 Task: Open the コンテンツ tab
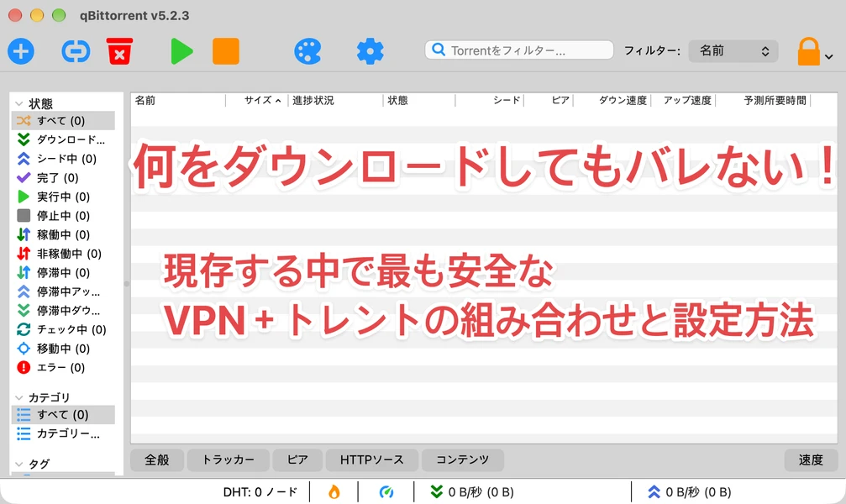pos(462,459)
